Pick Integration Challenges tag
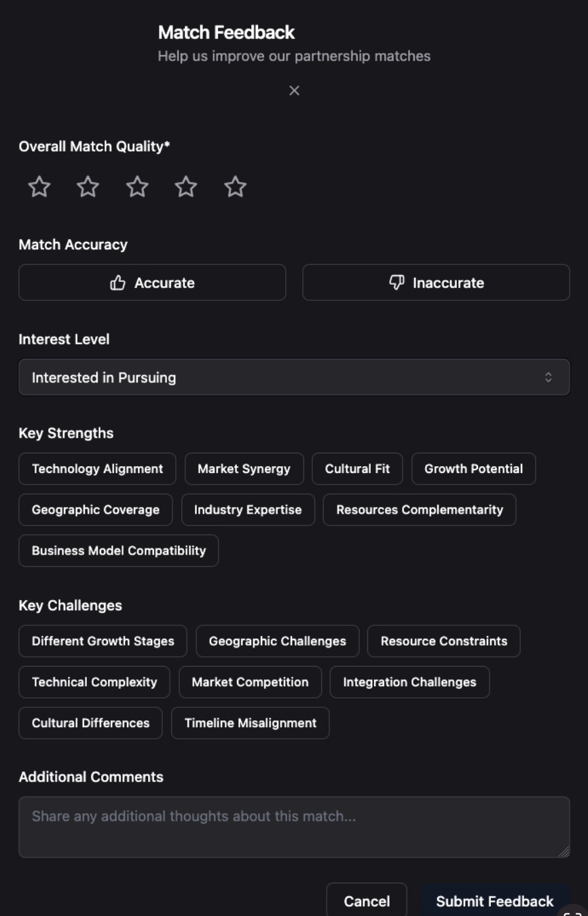This screenshot has height=916, width=588. [409, 682]
